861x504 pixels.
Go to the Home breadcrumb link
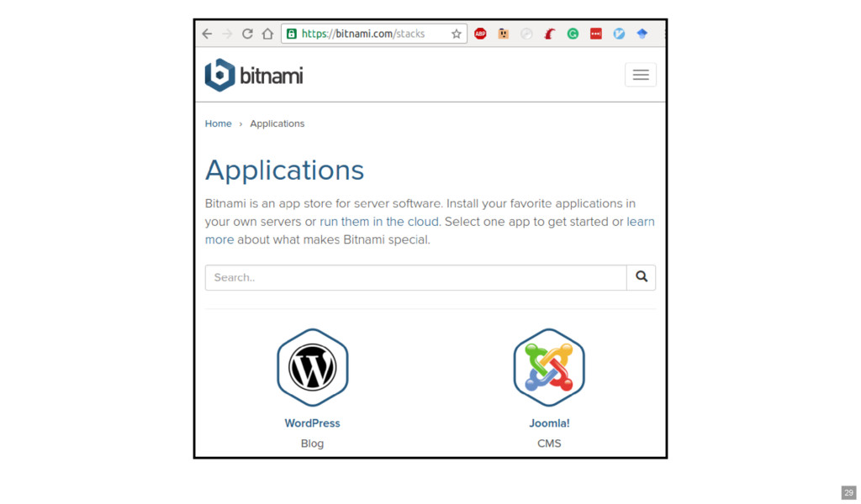[218, 123]
